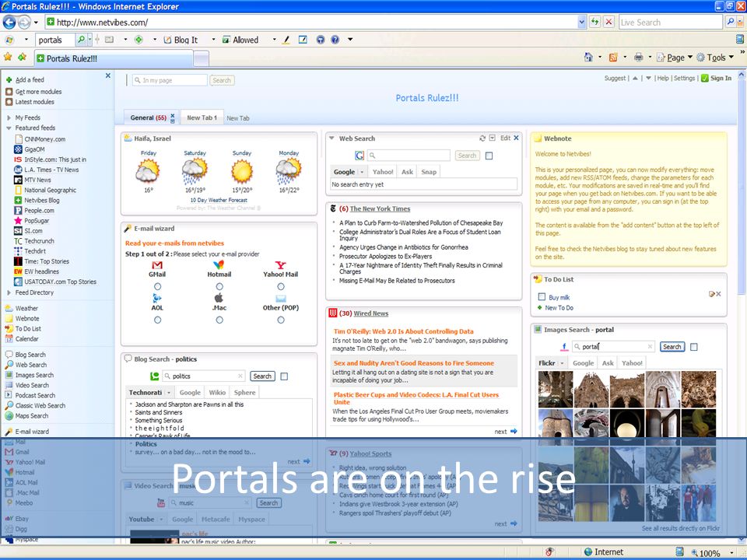The image size is (747, 560).
Task: Select the Snap tab in Web Search
Action: pos(429,172)
